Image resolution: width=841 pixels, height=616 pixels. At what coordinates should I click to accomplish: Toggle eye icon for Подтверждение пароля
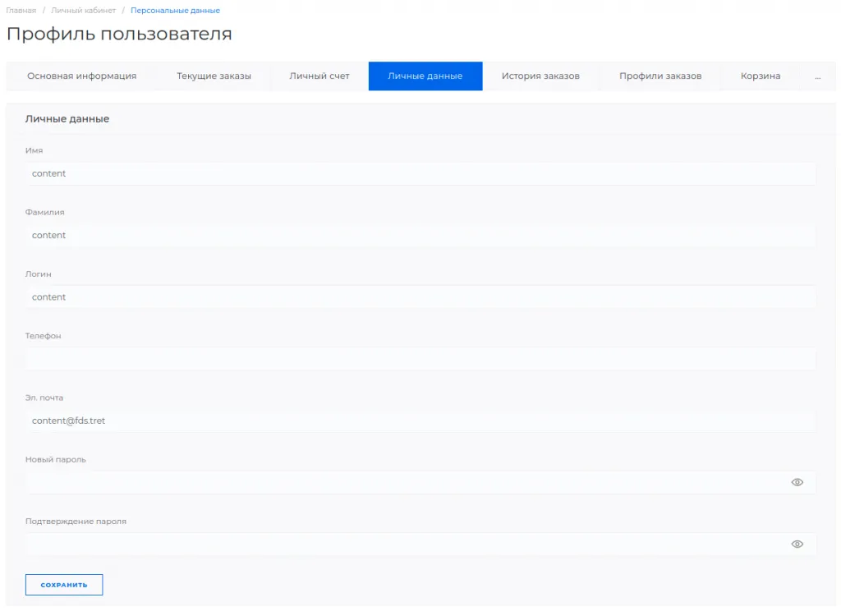pyautogui.click(x=796, y=544)
